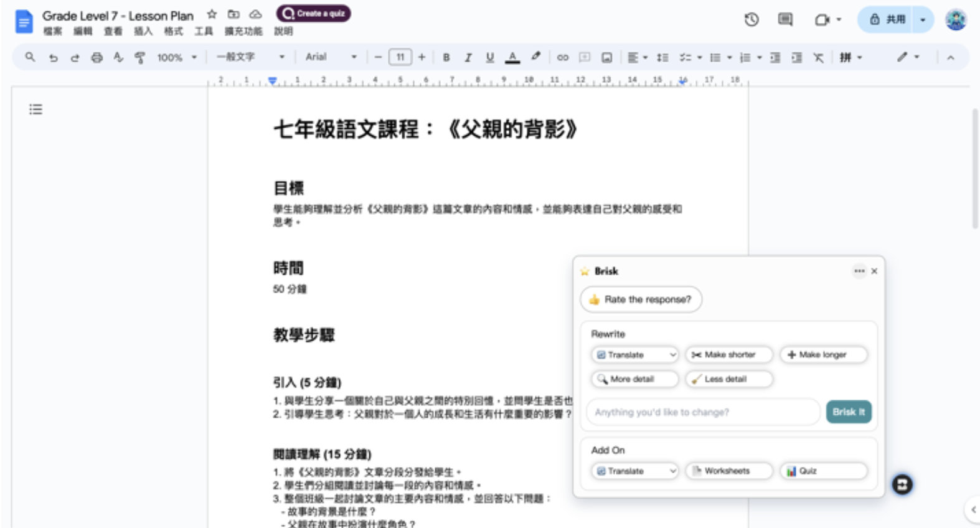Toggle underline formatting
This screenshot has height=528, width=980.
tap(490, 57)
